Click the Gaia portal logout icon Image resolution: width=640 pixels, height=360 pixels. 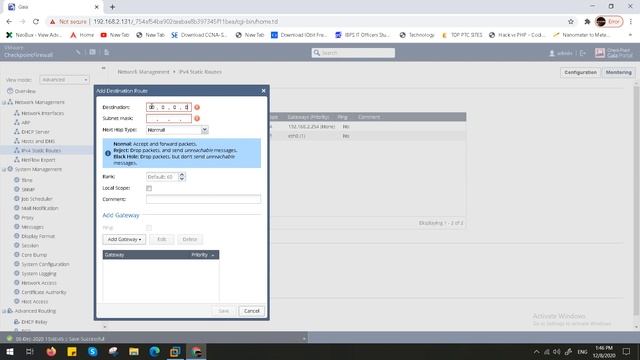pyautogui.click(x=583, y=53)
